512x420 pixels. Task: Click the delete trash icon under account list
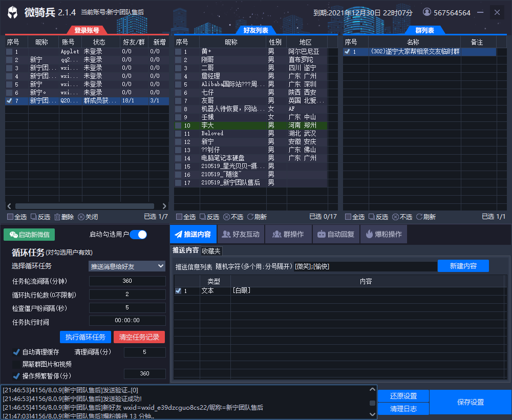coord(57,217)
